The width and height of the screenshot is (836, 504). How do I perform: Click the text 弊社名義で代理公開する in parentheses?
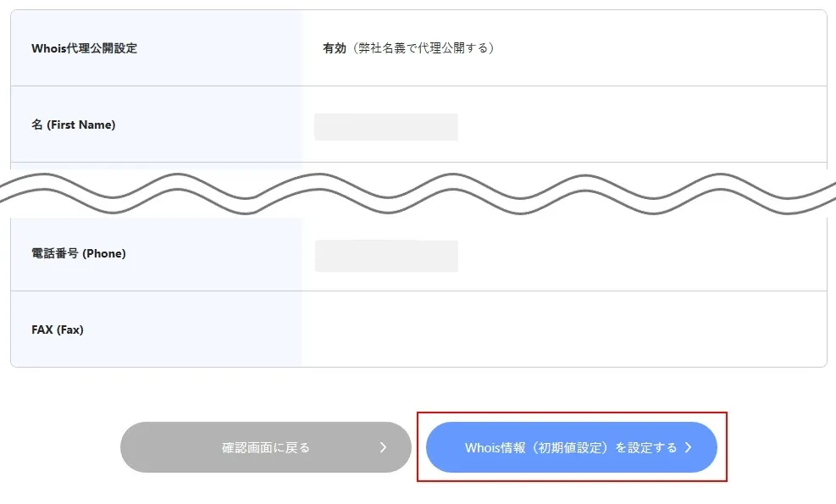423,48
